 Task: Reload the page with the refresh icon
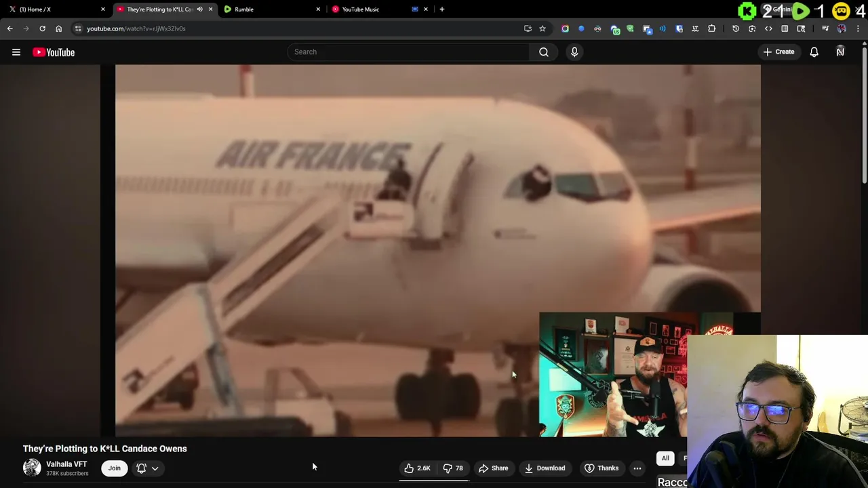click(42, 28)
